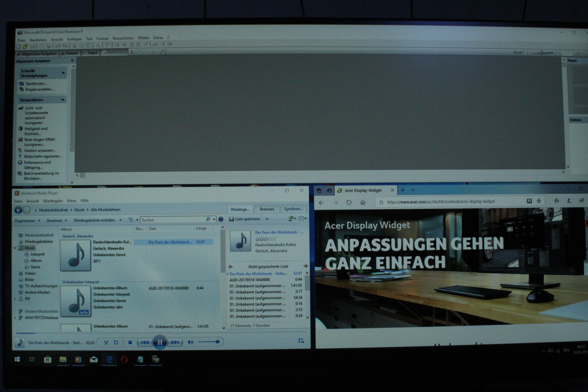Viewport: 588px width, 392px height.
Task: Switch to the Brennen tab
Action: [267, 209]
